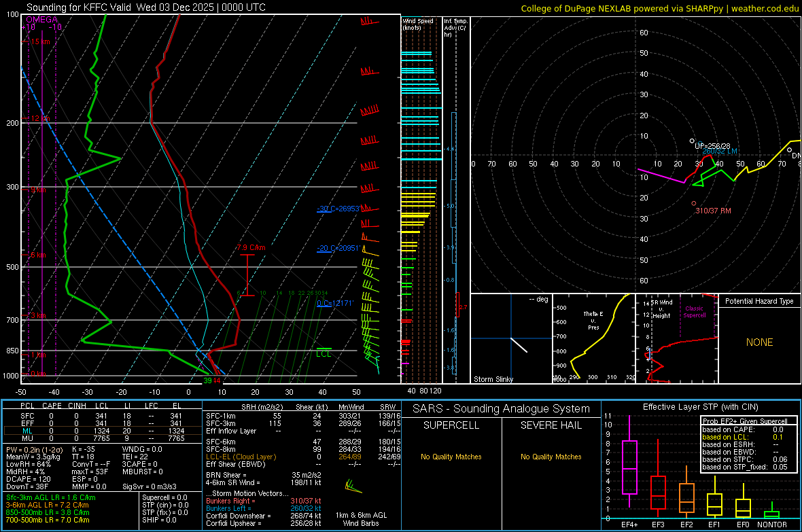Click the 'LowRH = 64%' value
This screenshot has width=802, height=532.
pyautogui.click(x=28, y=464)
